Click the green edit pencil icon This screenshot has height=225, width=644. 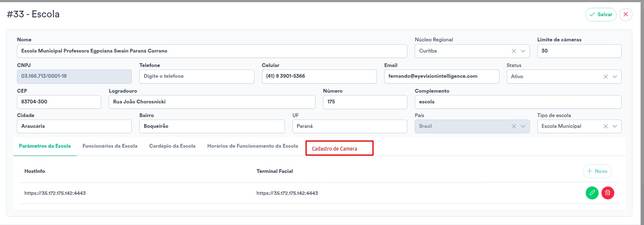click(592, 193)
